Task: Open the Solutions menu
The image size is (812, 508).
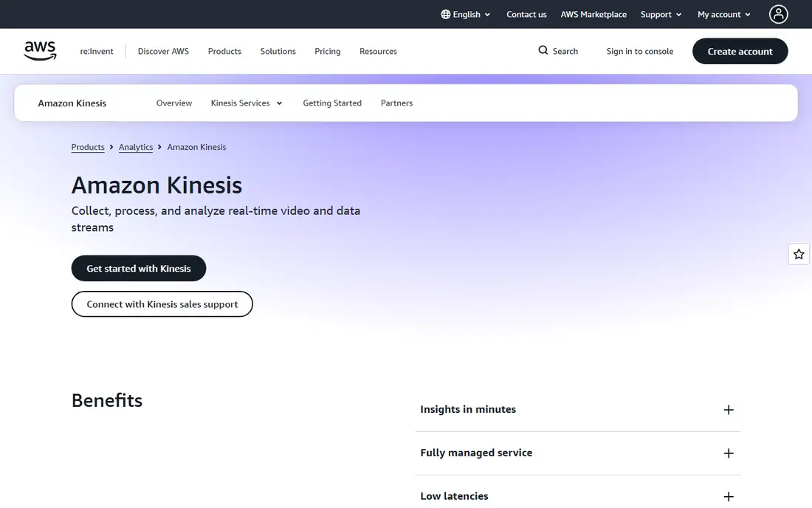Action: click(x=278, y=51)
